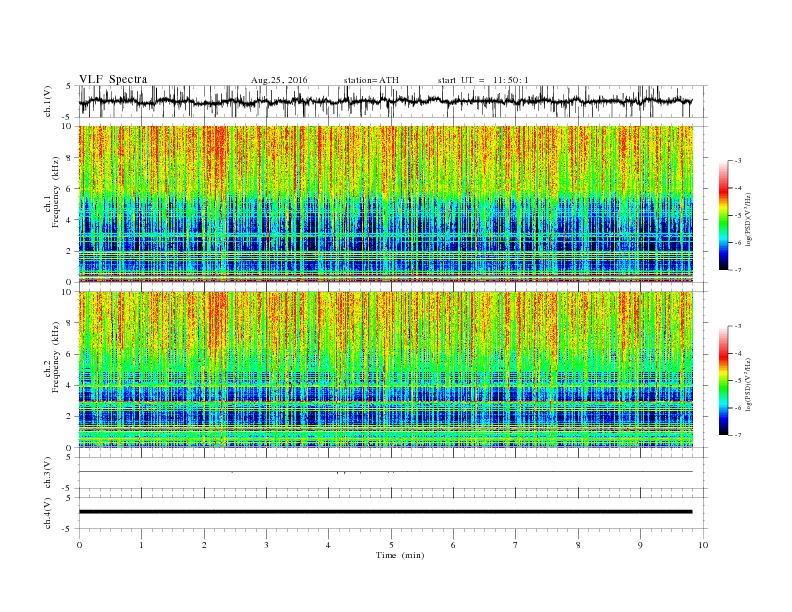Click the ch.1 voltage waveform trace
This screenshot has width=792, height=612.
pos(385,102)
